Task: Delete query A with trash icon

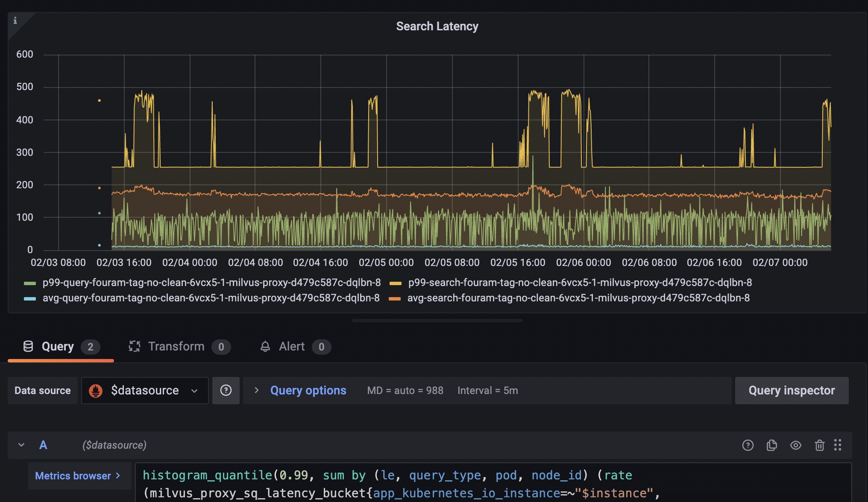Action: pyautogui.click(x=820, y=445)
